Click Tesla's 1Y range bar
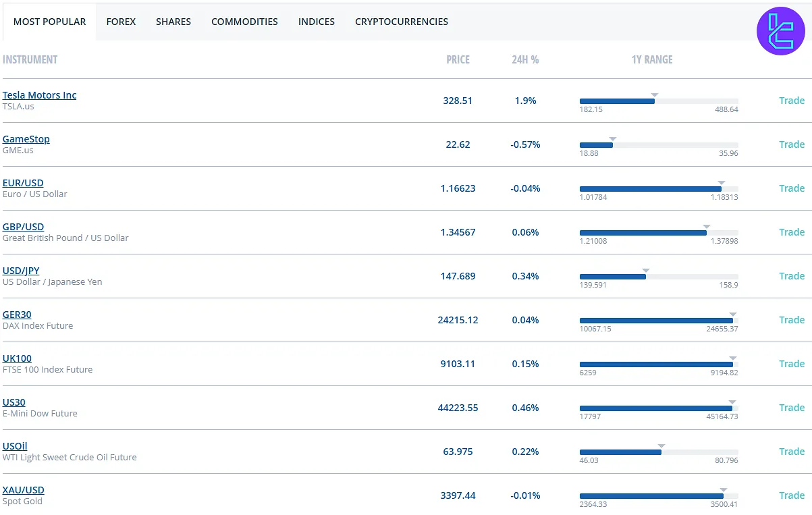Image resolution: width=812 pixels, height=515 pixels. (x=659, y=101)
